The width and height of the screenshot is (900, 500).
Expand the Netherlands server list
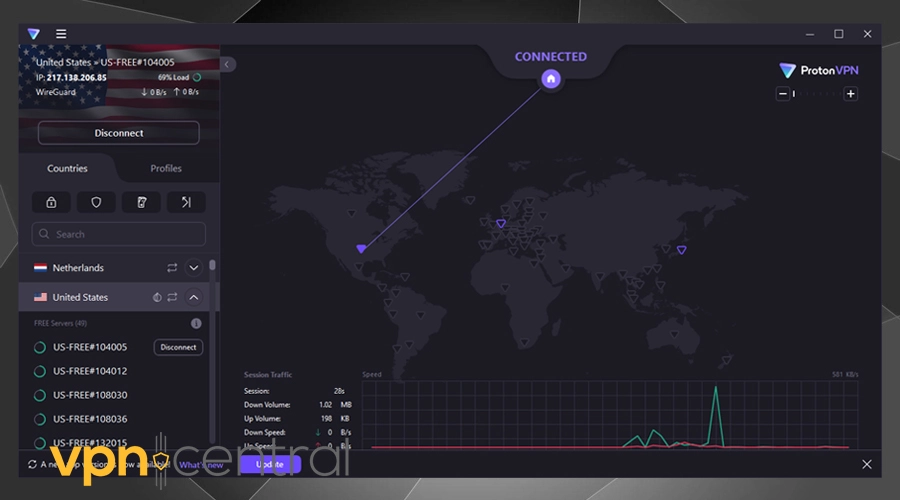click(194, 268)
